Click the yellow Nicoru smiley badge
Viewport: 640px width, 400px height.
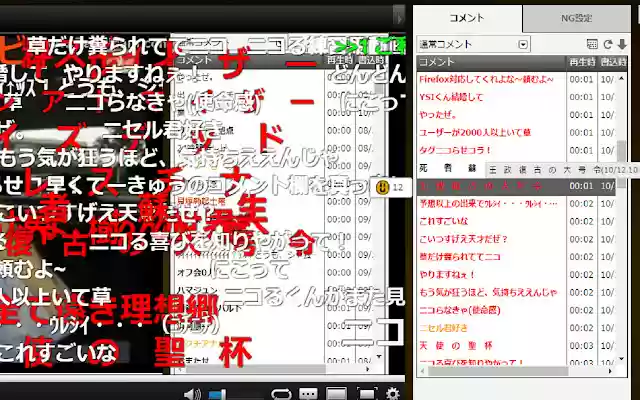click(x=382, y=187)
